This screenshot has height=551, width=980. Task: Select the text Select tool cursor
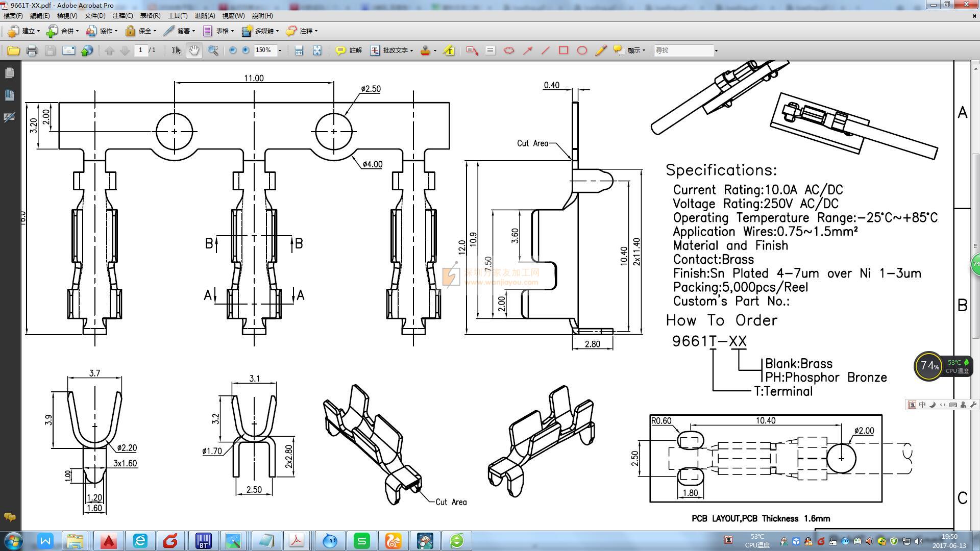(x=176, y=51)
